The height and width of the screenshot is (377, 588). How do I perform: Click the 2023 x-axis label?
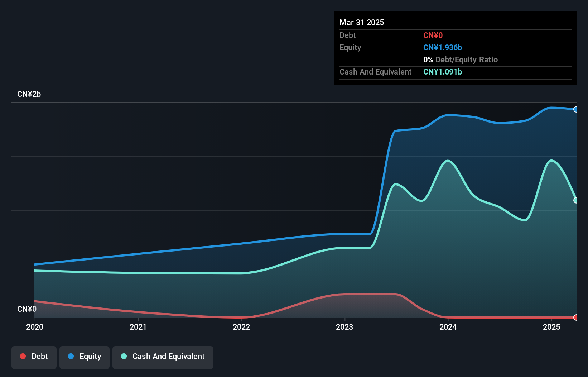pyautogui.click(x=344, y=327)
